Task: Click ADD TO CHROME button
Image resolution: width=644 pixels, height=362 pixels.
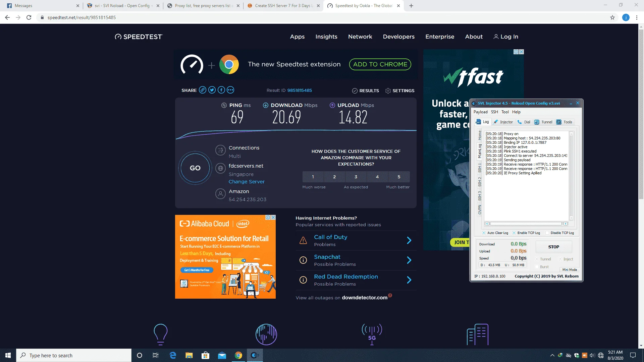Action: pos(380,64)
